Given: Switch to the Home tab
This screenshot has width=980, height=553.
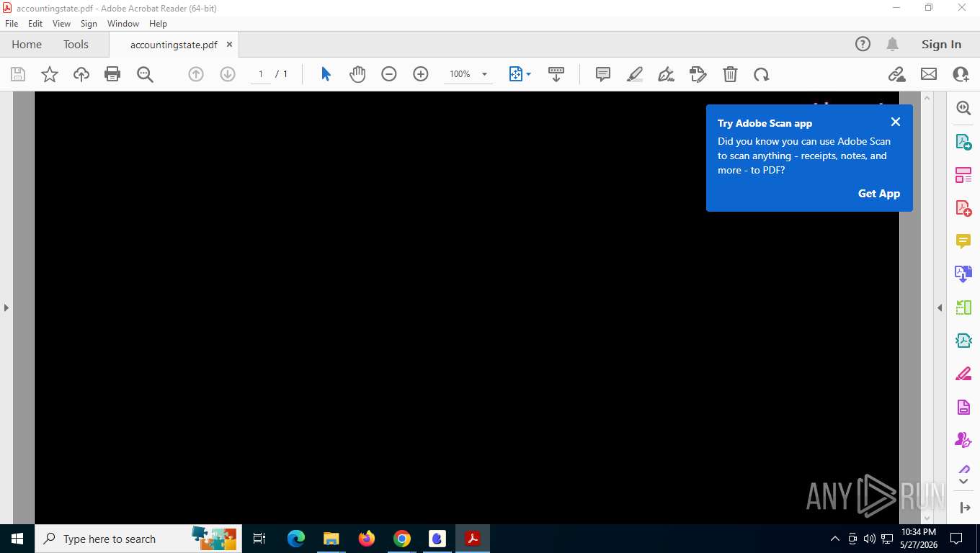Looking at the screenshot, I should (27, 44).
